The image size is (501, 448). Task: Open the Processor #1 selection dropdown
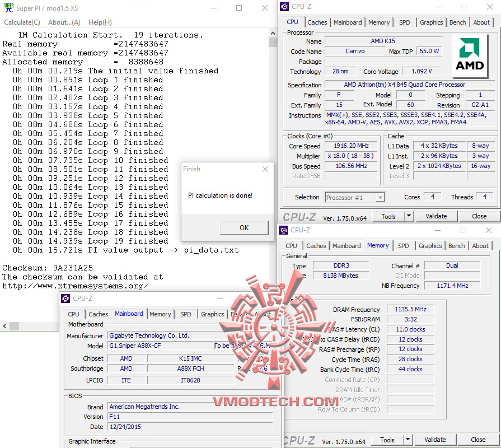coord(355,198)
